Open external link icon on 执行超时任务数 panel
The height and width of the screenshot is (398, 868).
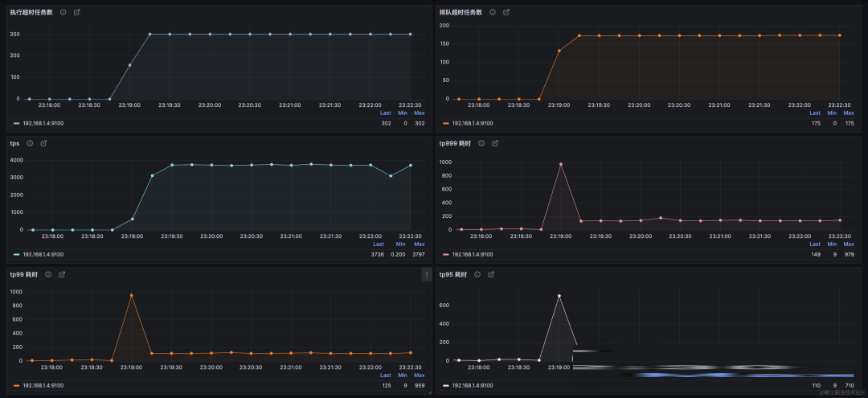[x=77, y=12]
